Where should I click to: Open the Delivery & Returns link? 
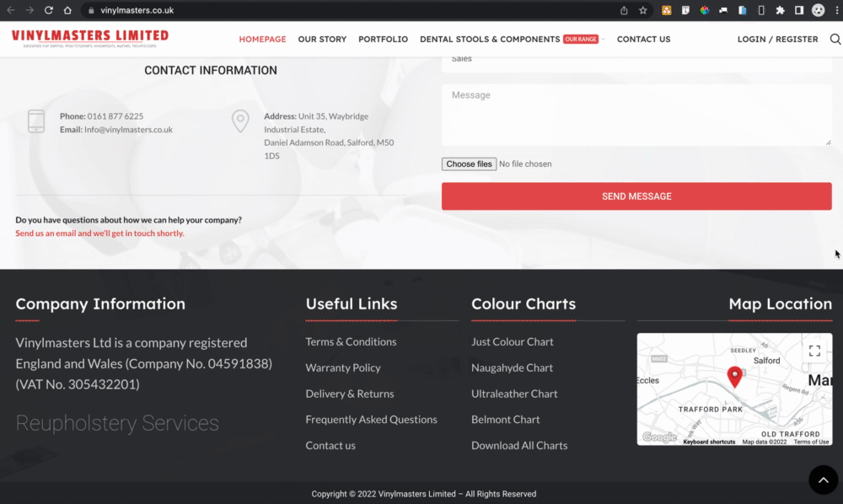pyautogui.click(x=350, y=394)
